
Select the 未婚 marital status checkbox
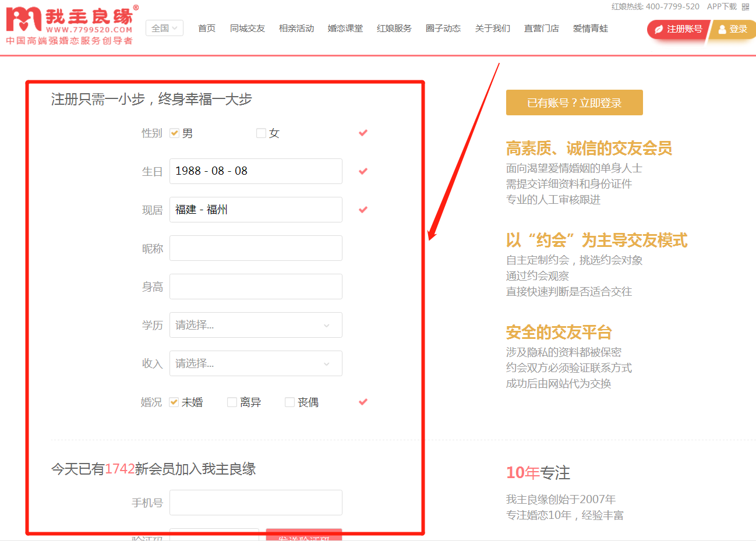click(174, 402)
